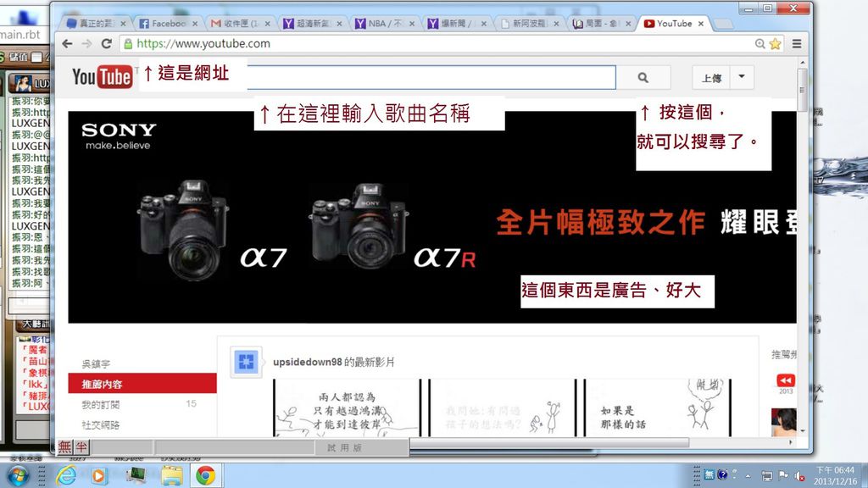Click the 試用版 label on the bar
Image resolution: width=868 pixels, height=488 pixels.
pos(344,447)
